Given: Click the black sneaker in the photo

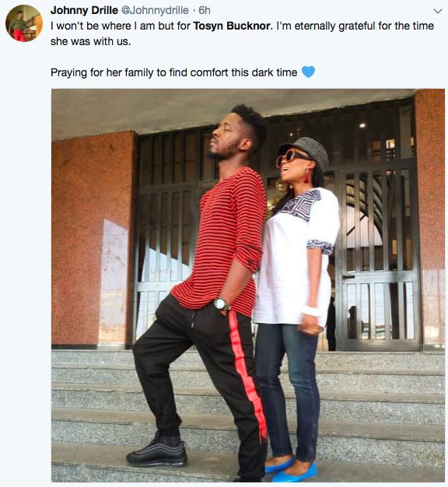Looking at the screenshot, I should pyautogui.click(x=157, y=454).
